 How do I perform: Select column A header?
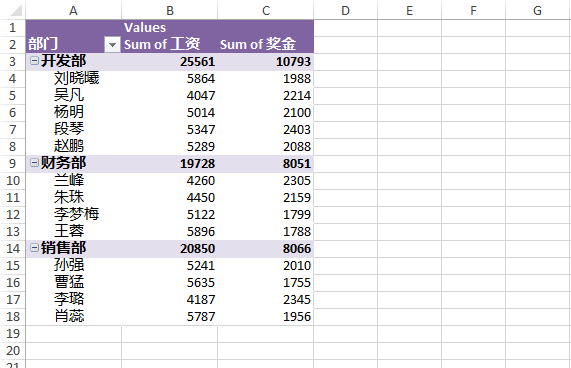74,10
